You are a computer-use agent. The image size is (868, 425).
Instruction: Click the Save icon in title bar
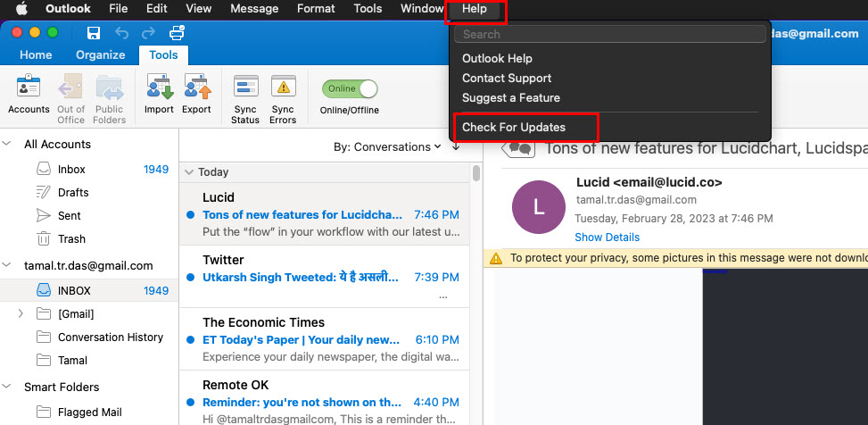94,33
